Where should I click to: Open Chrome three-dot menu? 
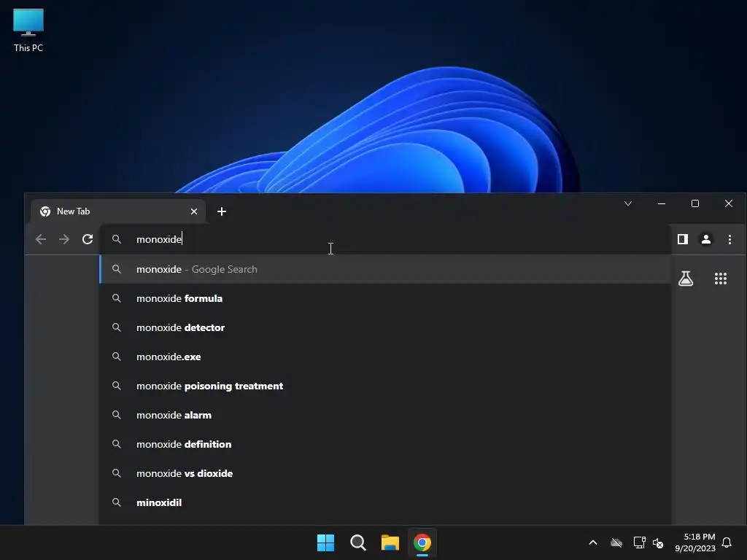[x=729, y=239]
